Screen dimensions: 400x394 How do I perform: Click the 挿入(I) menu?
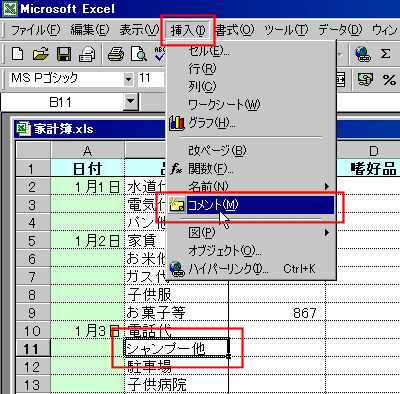click(188, 30)
